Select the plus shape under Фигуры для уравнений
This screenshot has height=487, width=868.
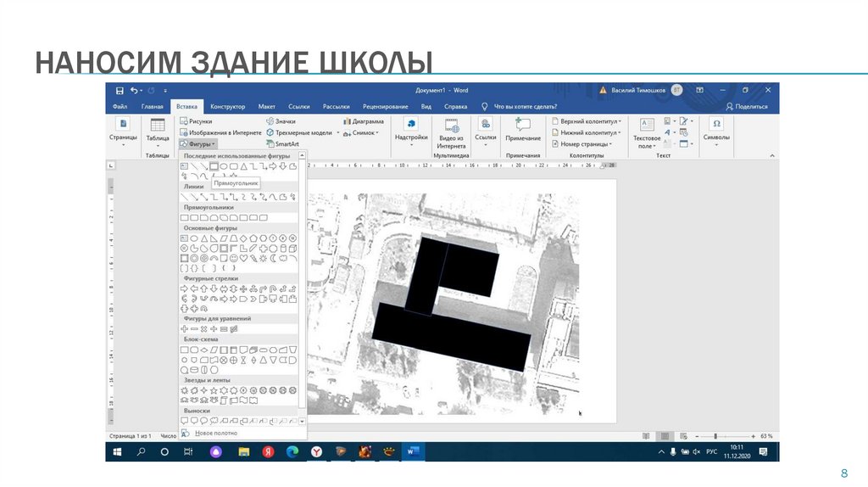pos(184,329)
